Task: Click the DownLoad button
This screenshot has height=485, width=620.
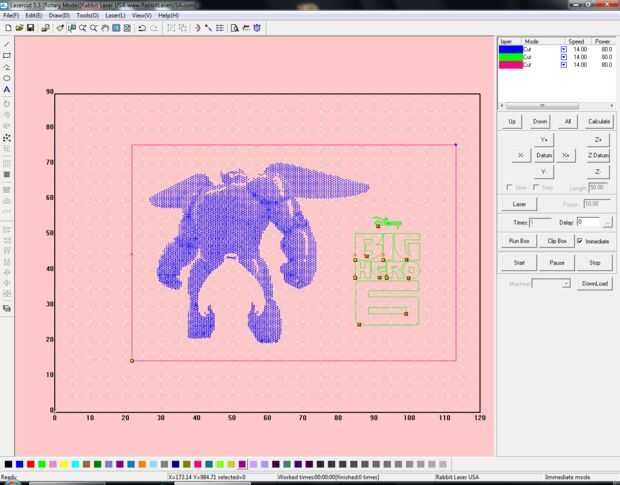Action: [x=594, y=284]
